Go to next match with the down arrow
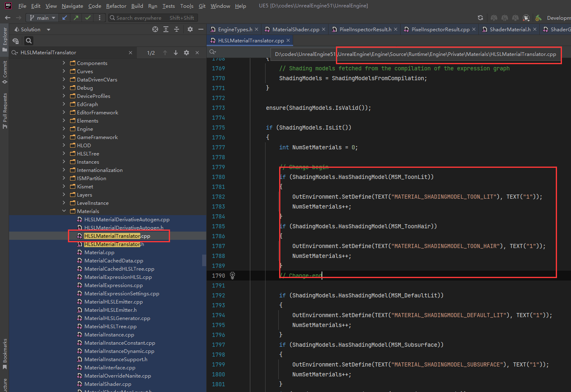The image size is (571, 392). pyautogui.click(x=176, y=53)
